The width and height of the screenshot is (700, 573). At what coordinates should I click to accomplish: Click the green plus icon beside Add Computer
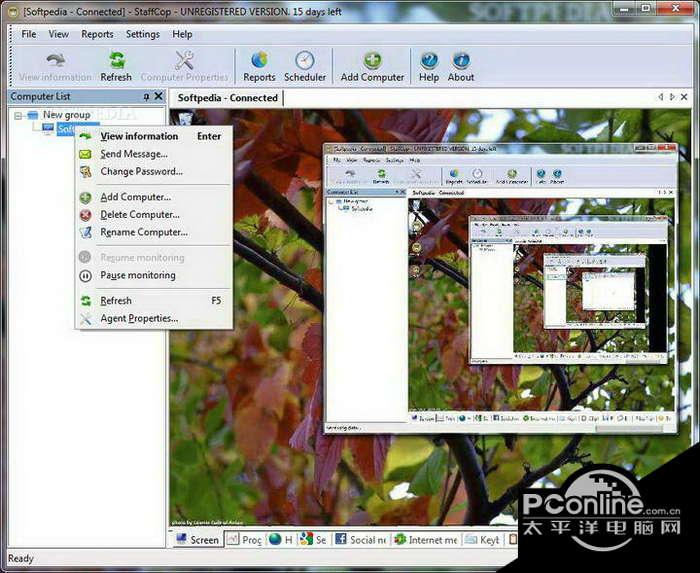coord(85,197)
